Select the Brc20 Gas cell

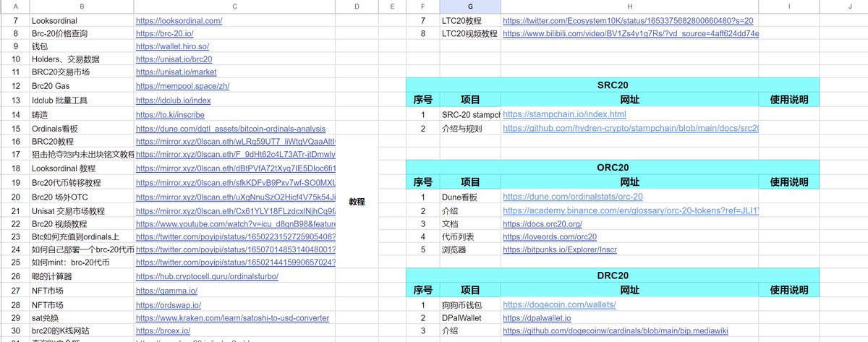[81, 85]
